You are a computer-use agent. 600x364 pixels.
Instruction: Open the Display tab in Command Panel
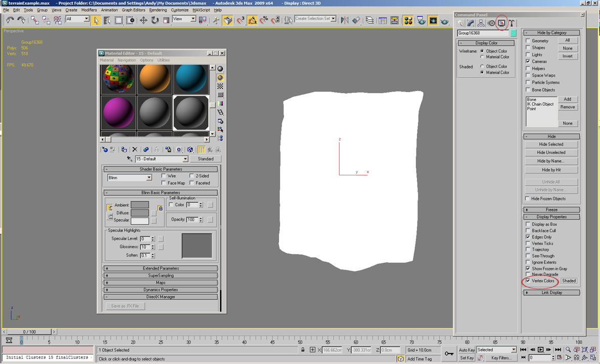[x=501, y=23]
